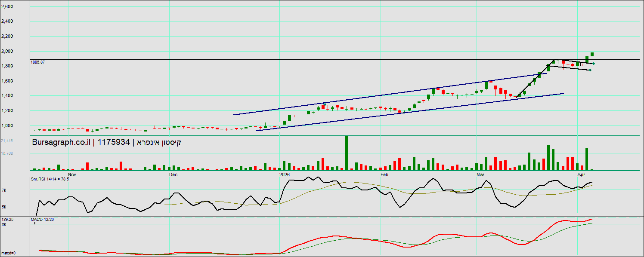The height and width of the screenshot is (257, 644).
Task: Click the Feb month label on time axis
Action: (x=384, y=175)
